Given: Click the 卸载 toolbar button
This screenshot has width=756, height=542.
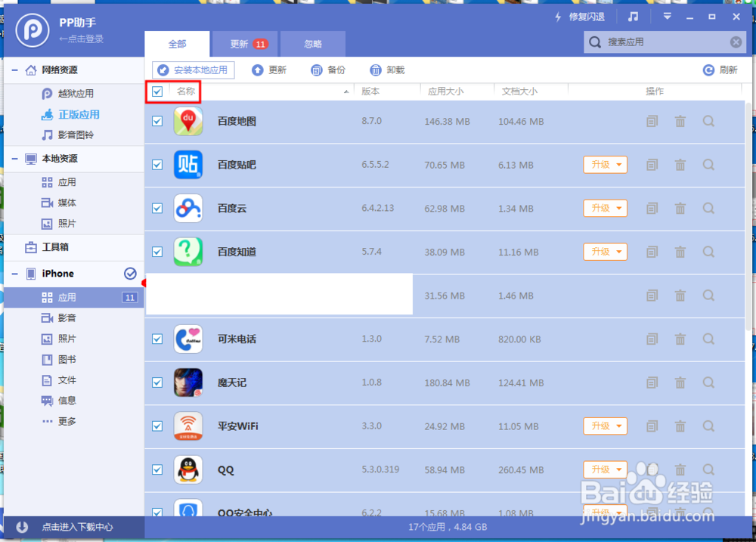Looking at the screenshot, I should click(x=387, y=70).
